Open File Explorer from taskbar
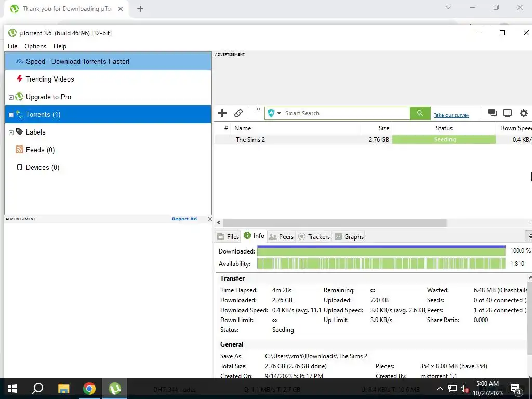532x399 pixels. click(x=63, y=389)
